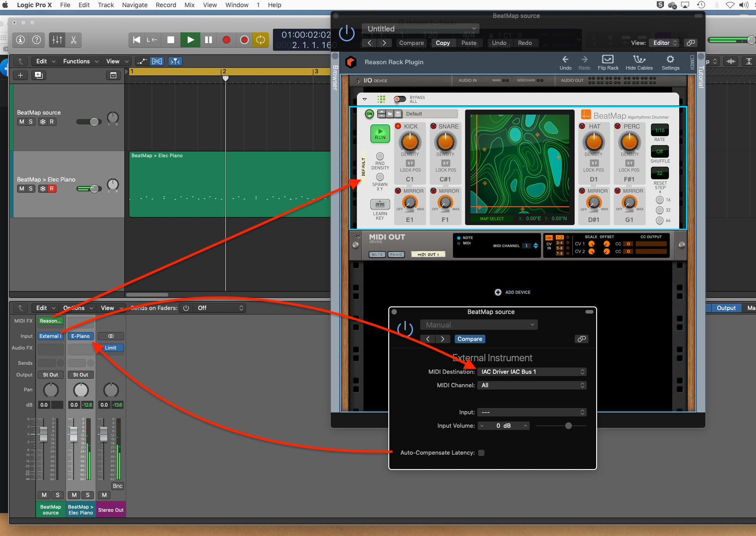Viewport: 756px width, 536px height.
Task: Select reset step 32 radio button
Action: coord(659,210)
